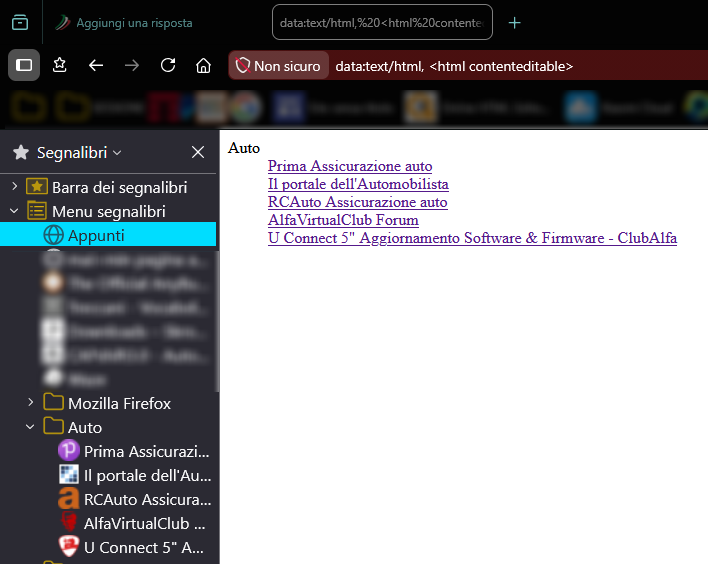Screen dimensions: 708x564
Task: Reload the current page
Action: 168,65
